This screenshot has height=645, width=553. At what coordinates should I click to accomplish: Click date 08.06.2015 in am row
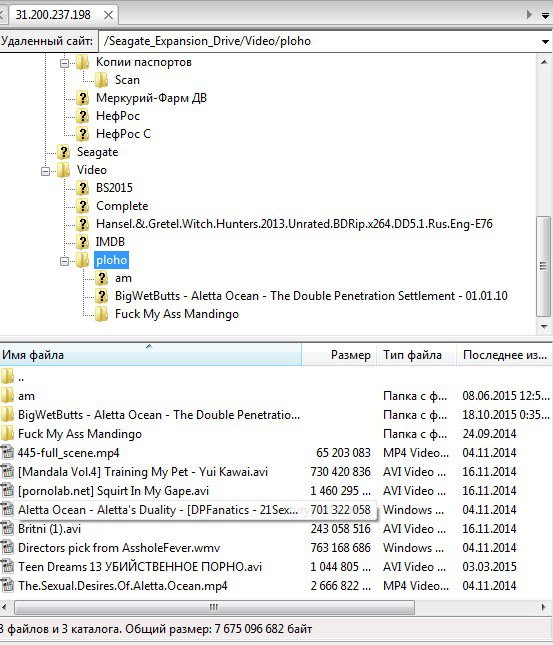coord(506,396)
